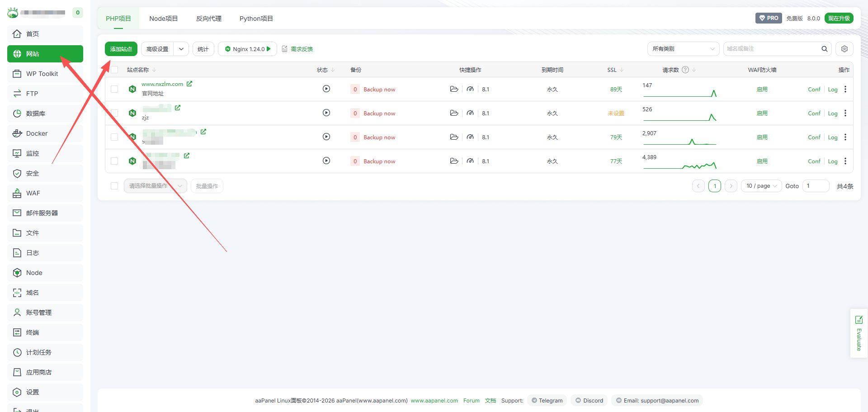Expand the 所有类别 category dropdown
Image resolution: width=868 pixels, height=412 pixels.
683,49
